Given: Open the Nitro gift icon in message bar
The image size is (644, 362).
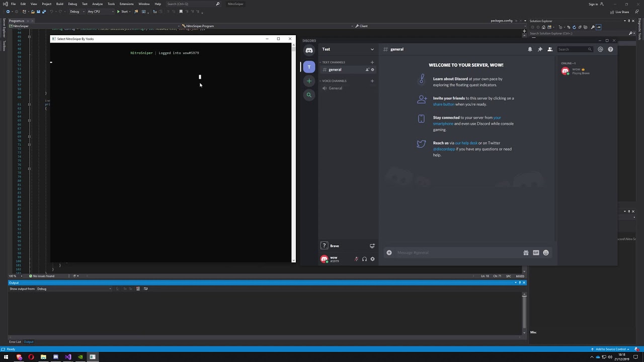Looking at the screenshot, I should point(526,253).
